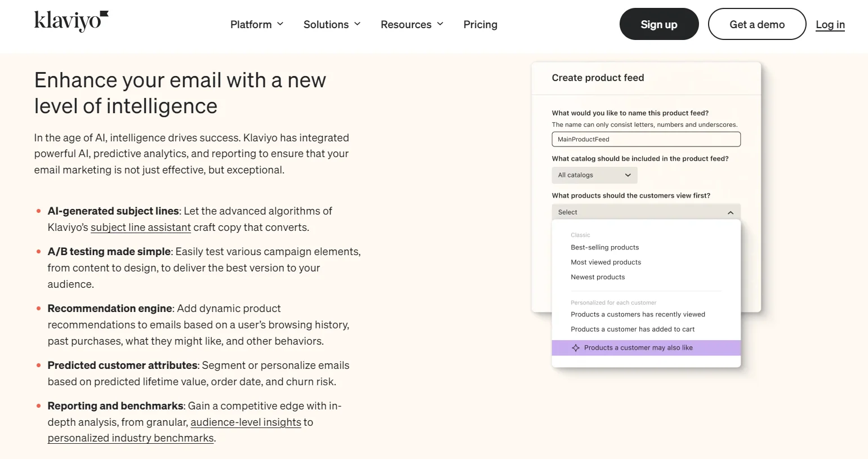Select Products a customers has recently viewed
This screenshot has height=459, width=868.
(x=638, y=314)
